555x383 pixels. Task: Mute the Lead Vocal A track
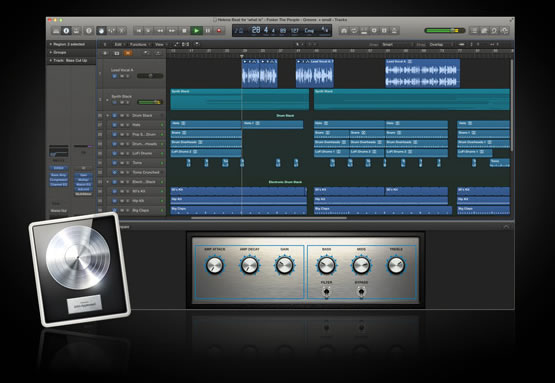121,76
